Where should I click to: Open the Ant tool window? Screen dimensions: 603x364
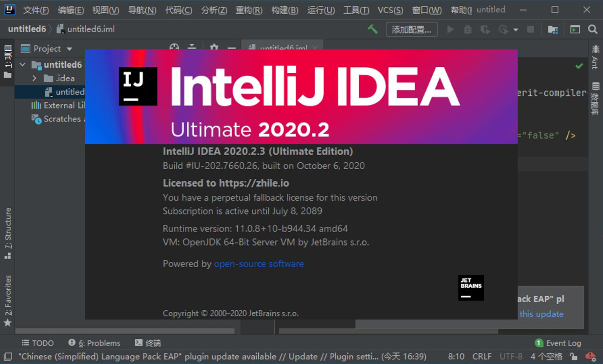tap(595, 57)
